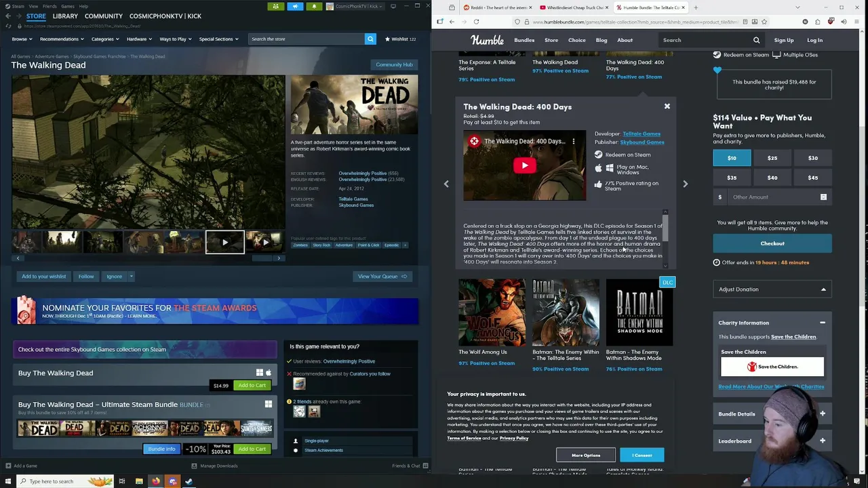Click the Steam icon in the taskbar

pos(189,481)
